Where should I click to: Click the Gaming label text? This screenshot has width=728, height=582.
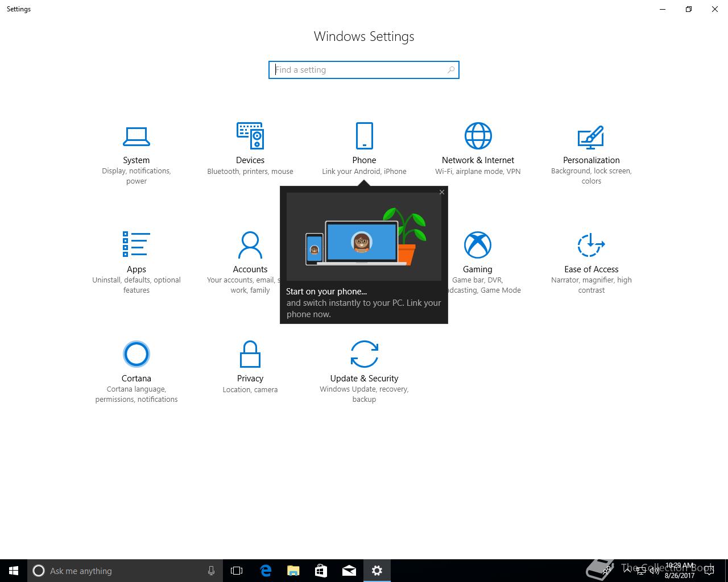pos(478,269)
